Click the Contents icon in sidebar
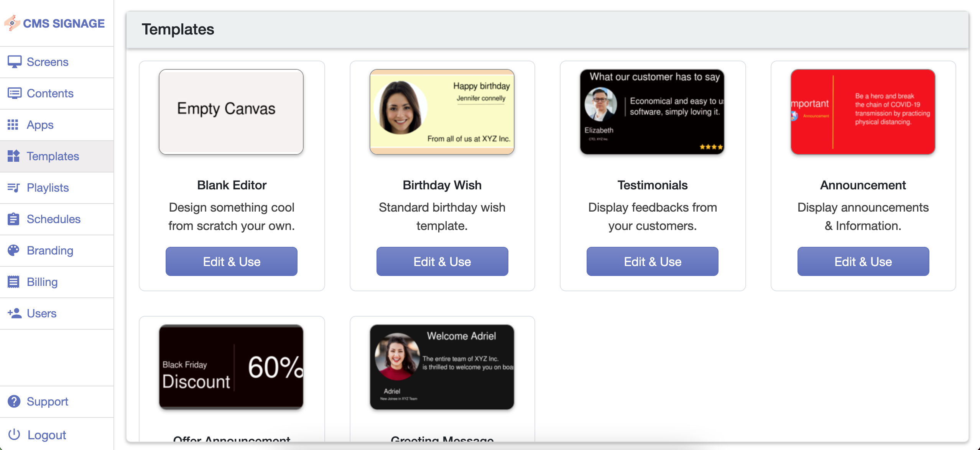Screen dimensions: 980x450 coord(14,93)
